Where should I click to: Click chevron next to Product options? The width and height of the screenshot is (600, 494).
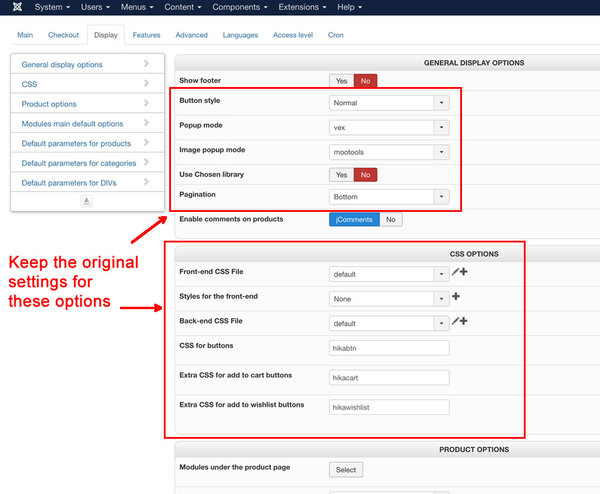146,103
